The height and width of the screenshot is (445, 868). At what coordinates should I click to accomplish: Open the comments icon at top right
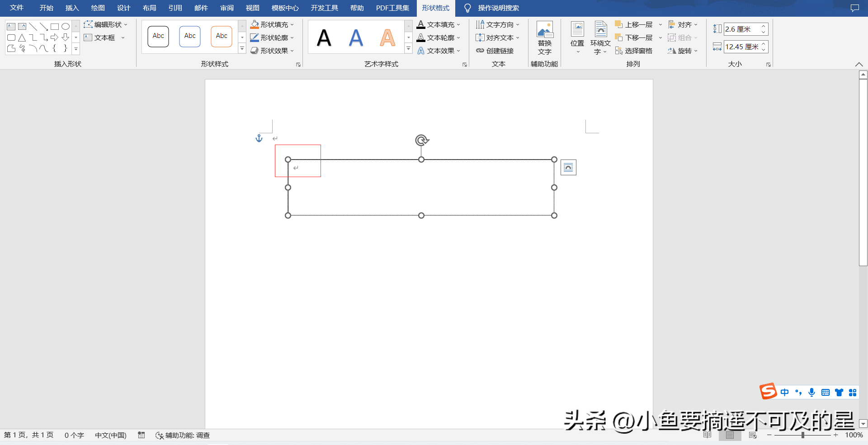(854, 8)
